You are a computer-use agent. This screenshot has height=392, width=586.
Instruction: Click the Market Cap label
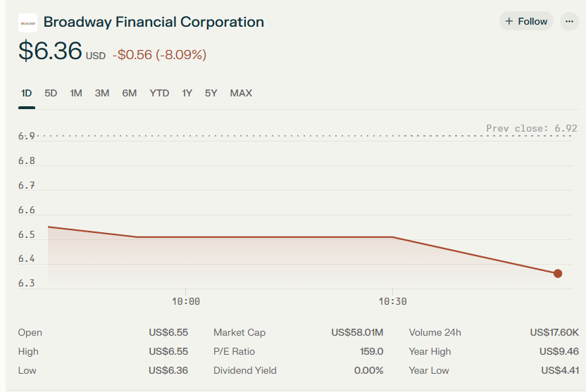click(x=239, y=332)
